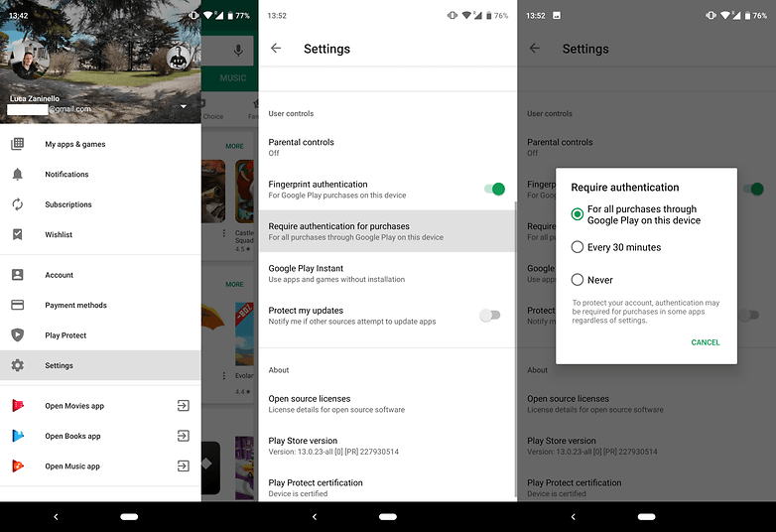Open the overflow menu for Castle Squad app

coord(223,232)
